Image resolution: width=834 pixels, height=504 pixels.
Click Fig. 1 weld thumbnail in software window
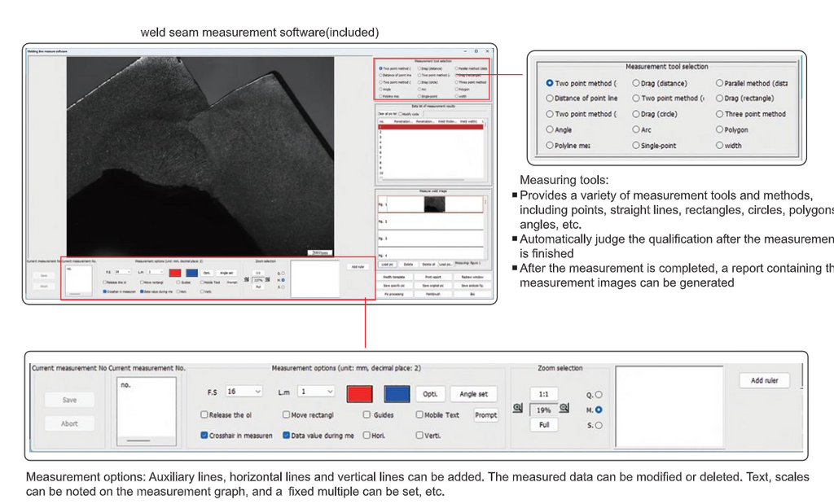pos(435,204)
